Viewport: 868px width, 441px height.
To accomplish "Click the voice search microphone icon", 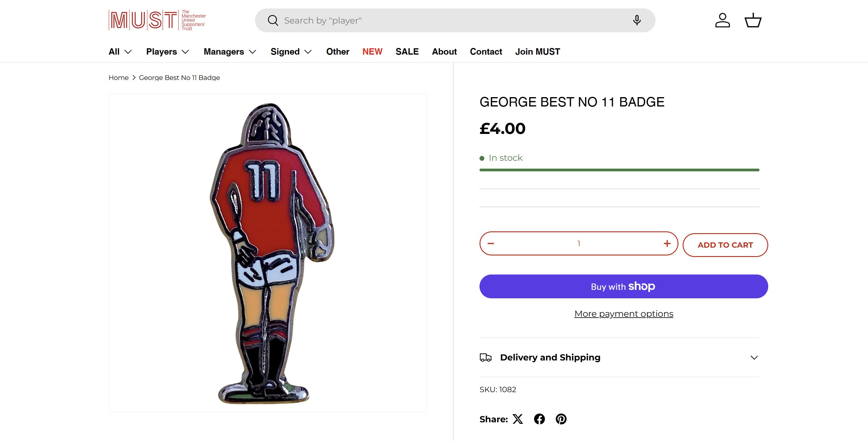I will [x=637, y=20].
